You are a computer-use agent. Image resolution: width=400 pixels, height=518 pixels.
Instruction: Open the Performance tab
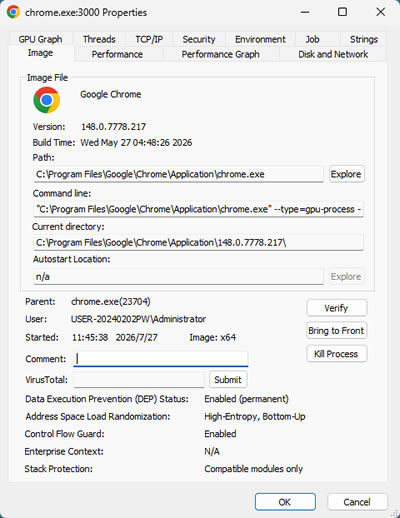click(x=117, y=54)
